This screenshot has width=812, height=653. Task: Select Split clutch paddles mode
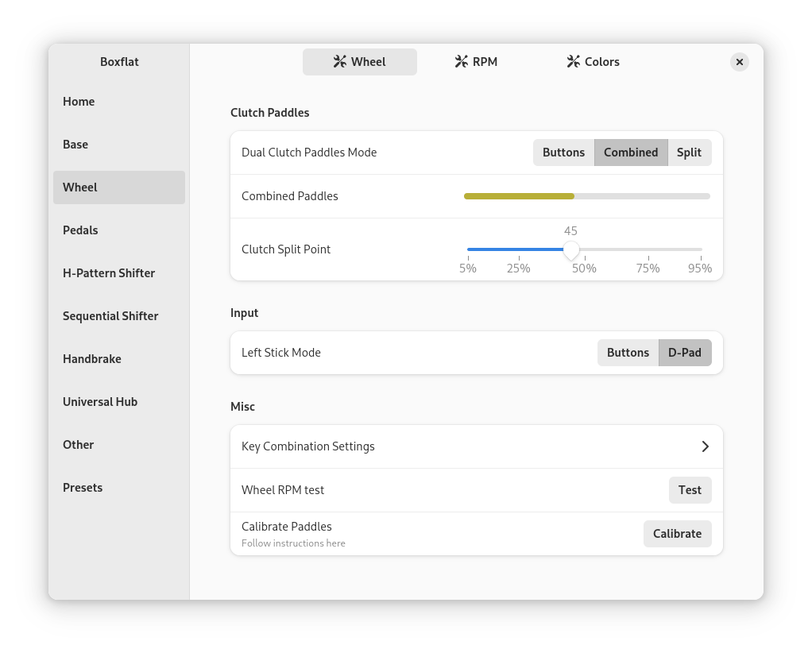690,153
